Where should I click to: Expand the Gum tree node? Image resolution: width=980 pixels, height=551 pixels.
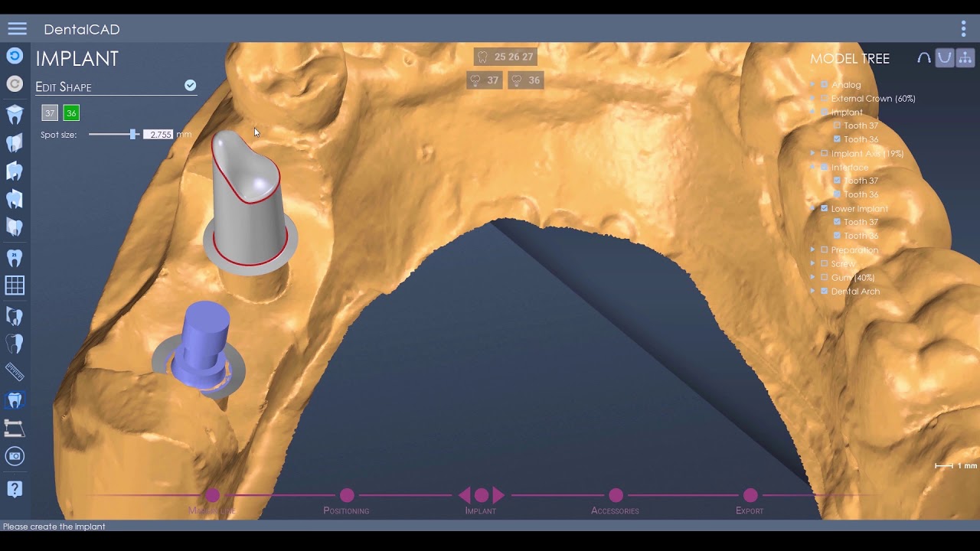[813, 278]
